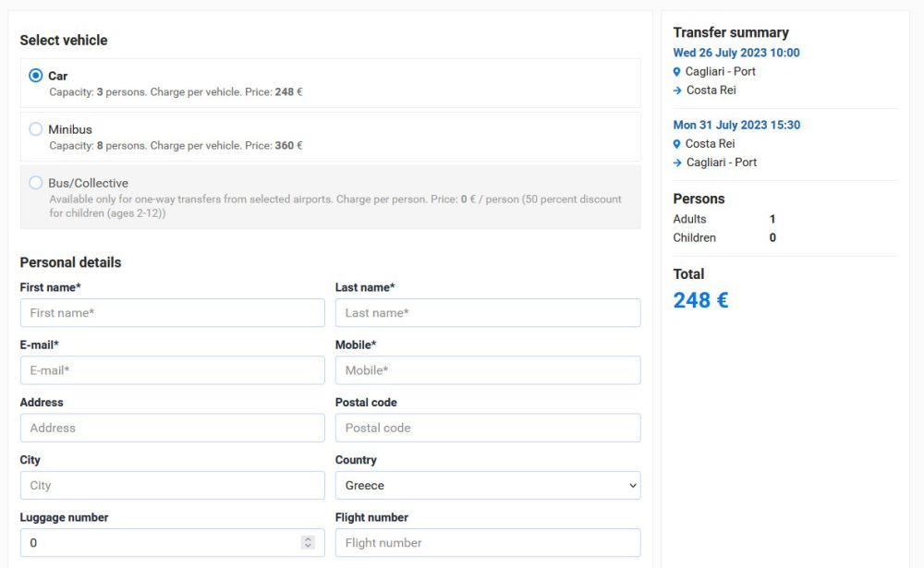The width and height of the screenshot is (924, 568).
Task: Click the First name input field
Action: click(x=172, y=313)
